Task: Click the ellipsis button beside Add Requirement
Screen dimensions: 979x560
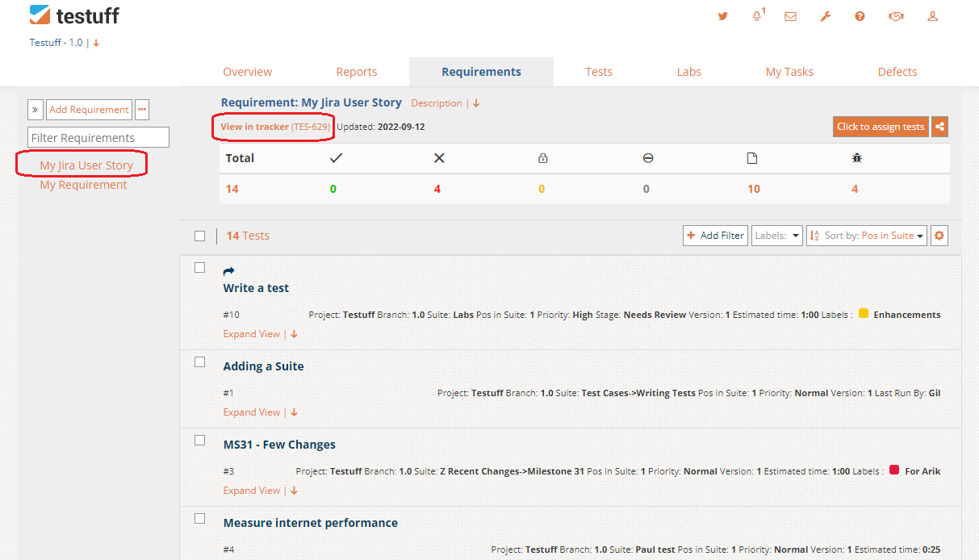Action: tap(142, 110)
